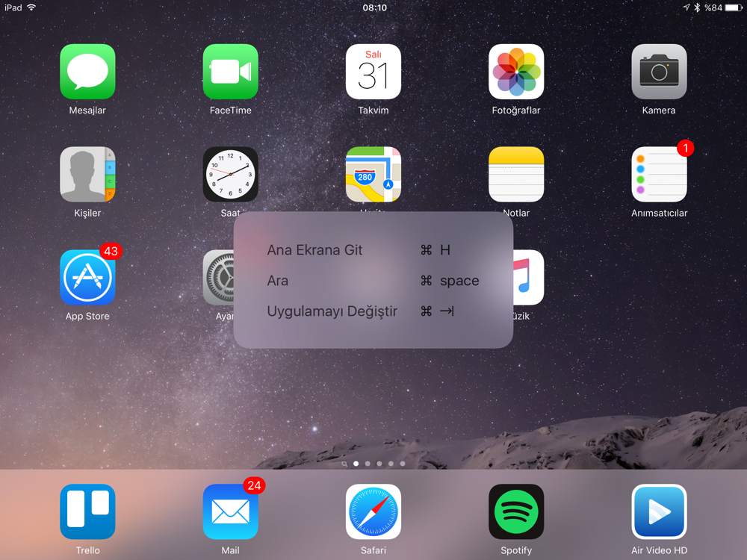Viewport: 747px width, 560px height.
Task: Select the Ara shortcut entry
Action: pos(278,281)
